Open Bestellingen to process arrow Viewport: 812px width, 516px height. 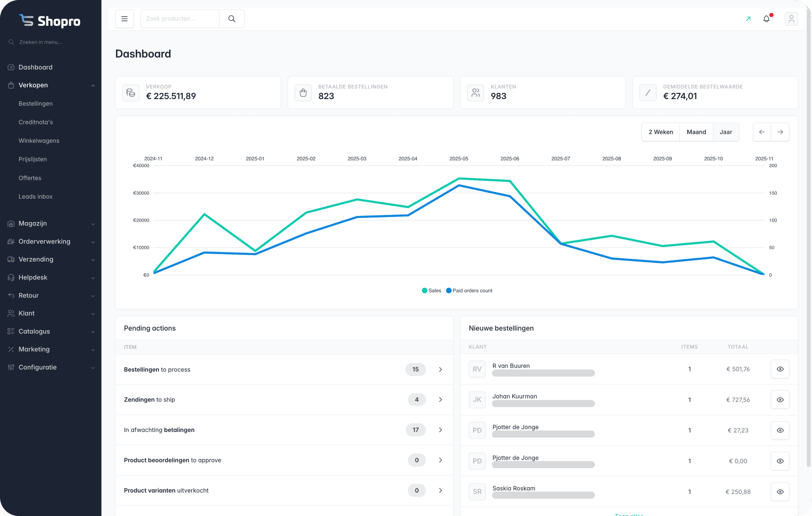tap(440, 370)
